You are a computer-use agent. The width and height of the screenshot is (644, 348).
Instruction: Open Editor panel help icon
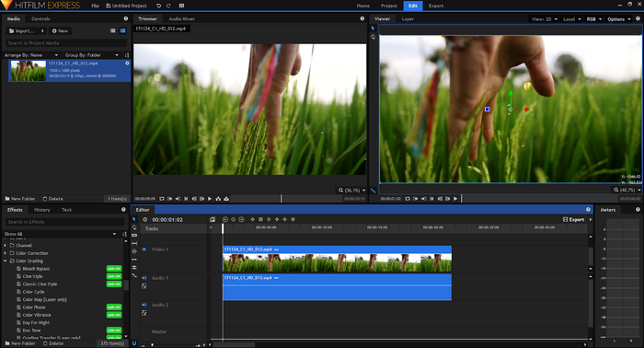[588, 210]
